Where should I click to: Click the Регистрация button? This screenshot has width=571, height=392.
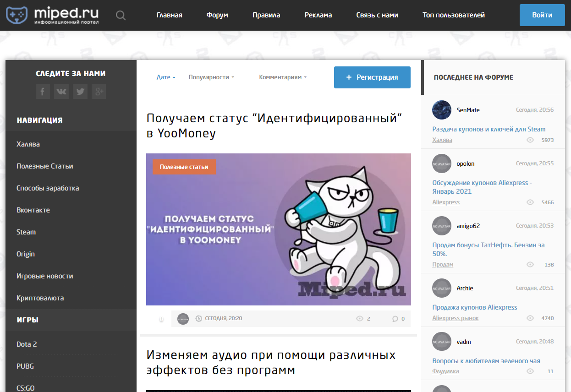pyautogui.click(x=372, y=77)
